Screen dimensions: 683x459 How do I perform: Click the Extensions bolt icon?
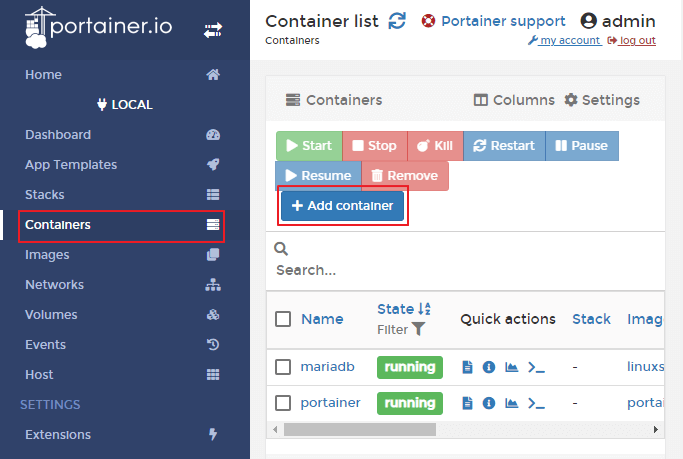coord(213,434)
